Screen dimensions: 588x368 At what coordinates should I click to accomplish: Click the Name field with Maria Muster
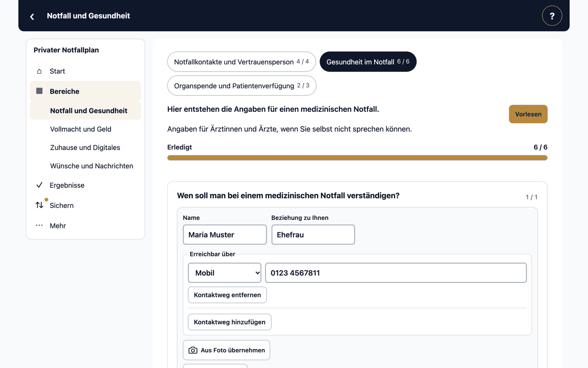[x=225, y=235]
